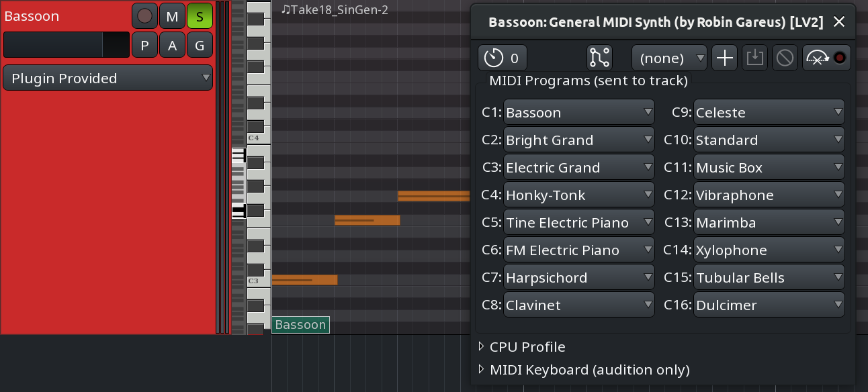Viewport: 868px width, 392px height.
Task: Open the C13 Marimba program dropdown
Action: click(x=769, y=222)
